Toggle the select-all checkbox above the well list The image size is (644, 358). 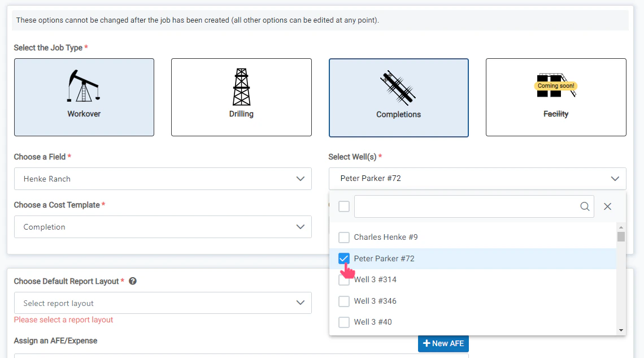[x=344, y=206]
